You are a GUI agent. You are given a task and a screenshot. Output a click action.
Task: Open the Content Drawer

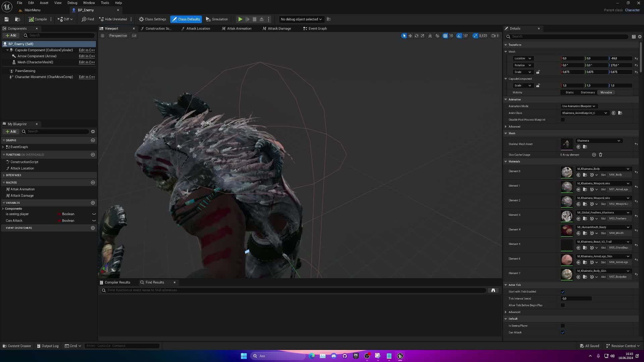(17, 346)
